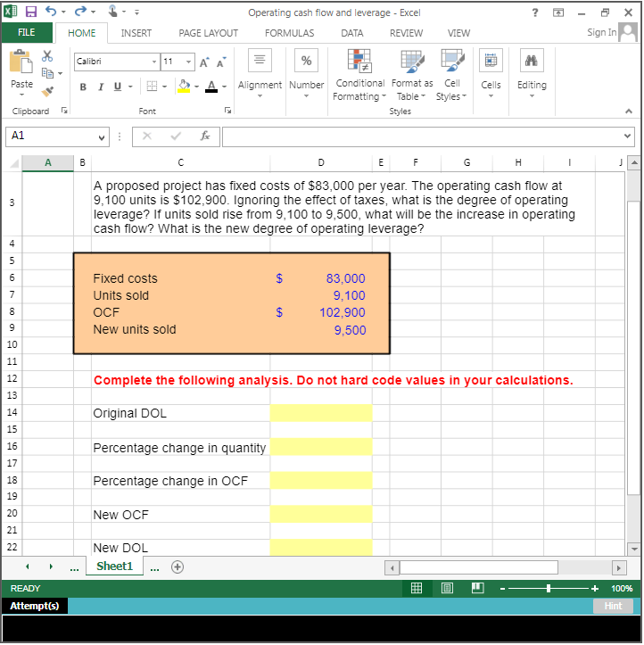Click the zoom out minus button
The width and height of the screenshot is (644, 645).
pyautogui.click(x=502, y=589)
